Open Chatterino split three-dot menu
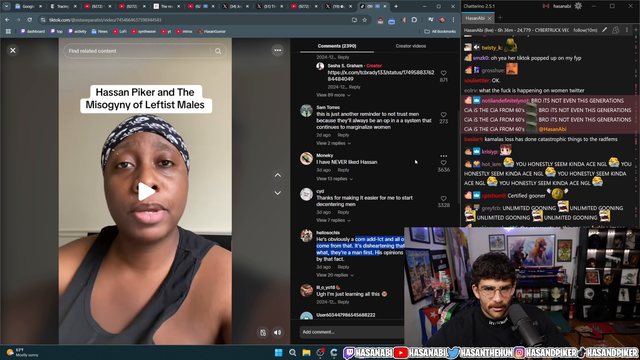Image resolution: width=640 pixels, height=360 pixels. coord(627,30)
